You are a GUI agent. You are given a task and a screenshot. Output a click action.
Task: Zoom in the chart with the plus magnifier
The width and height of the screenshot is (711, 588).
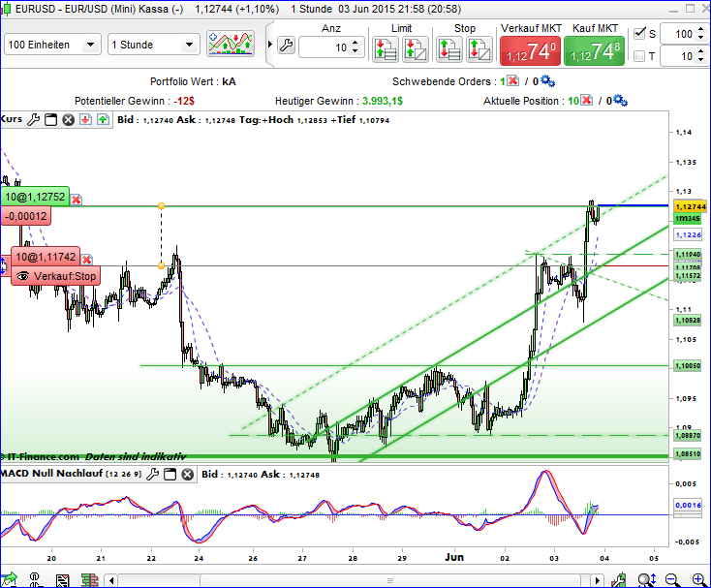[x=699, y=580]
